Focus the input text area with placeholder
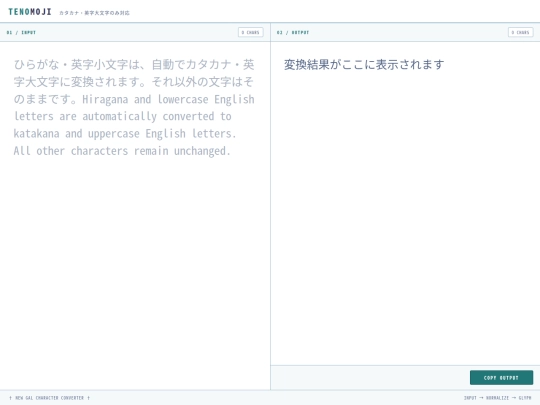The image size is (540, 405). (x=135, y=216)
